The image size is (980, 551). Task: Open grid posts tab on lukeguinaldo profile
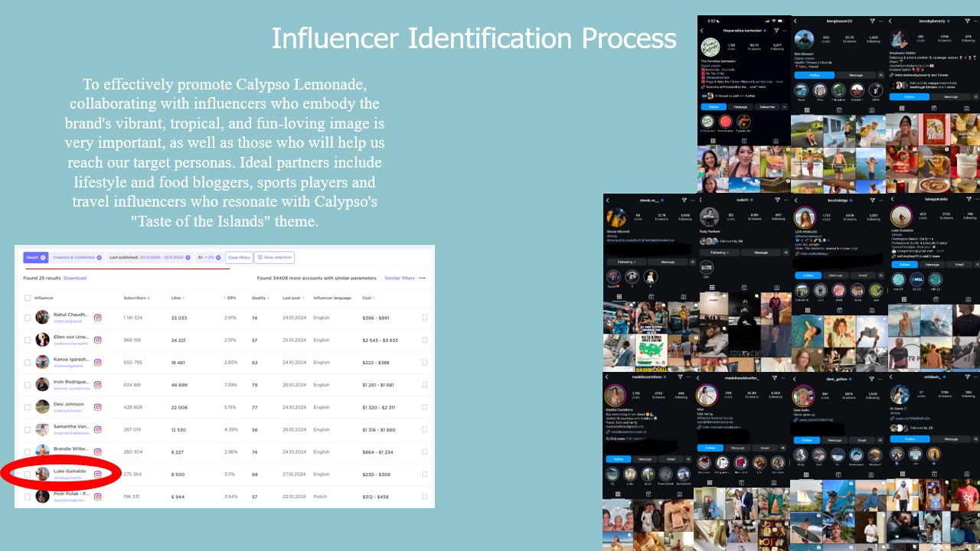(904, 299)
